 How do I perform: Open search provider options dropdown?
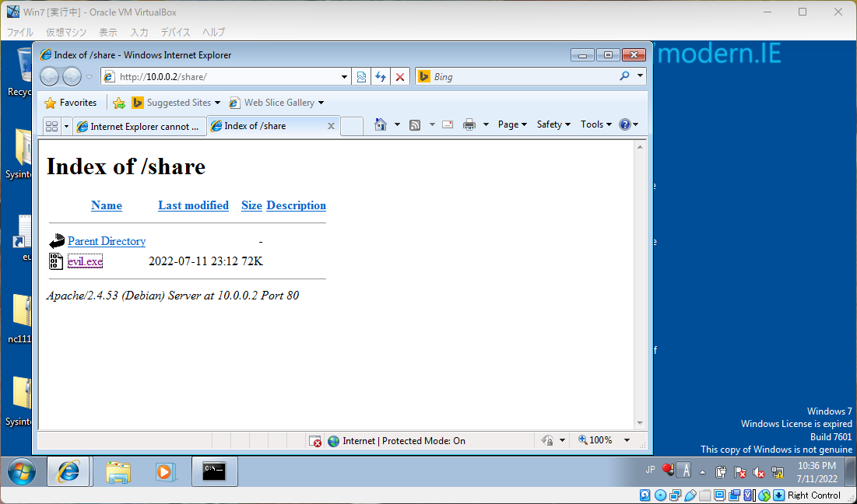click(640, 76)
